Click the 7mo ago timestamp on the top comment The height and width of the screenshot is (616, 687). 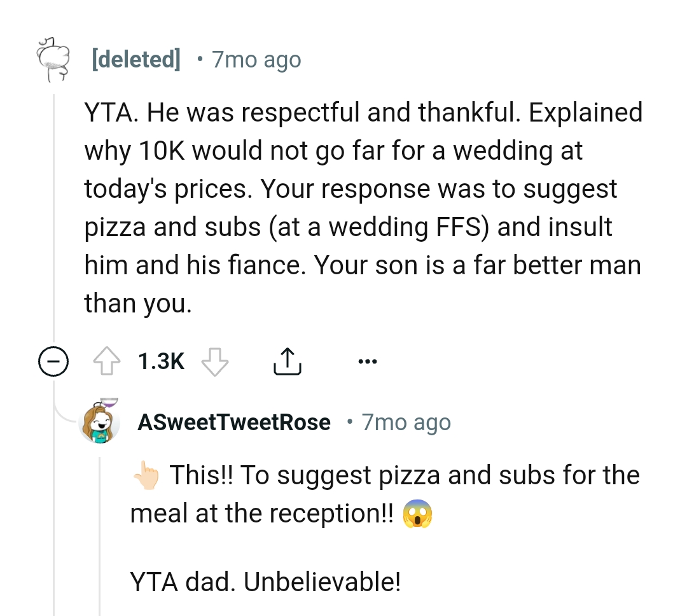click(256, 59)
